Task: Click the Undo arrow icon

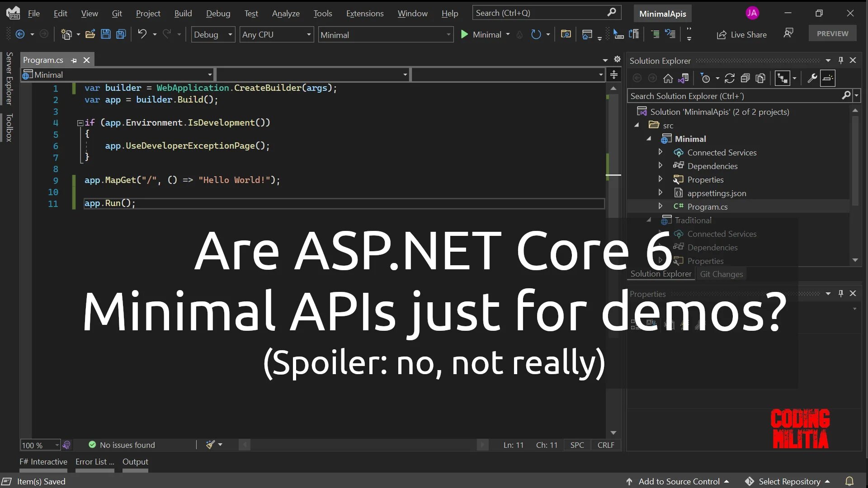Action: 142,34
